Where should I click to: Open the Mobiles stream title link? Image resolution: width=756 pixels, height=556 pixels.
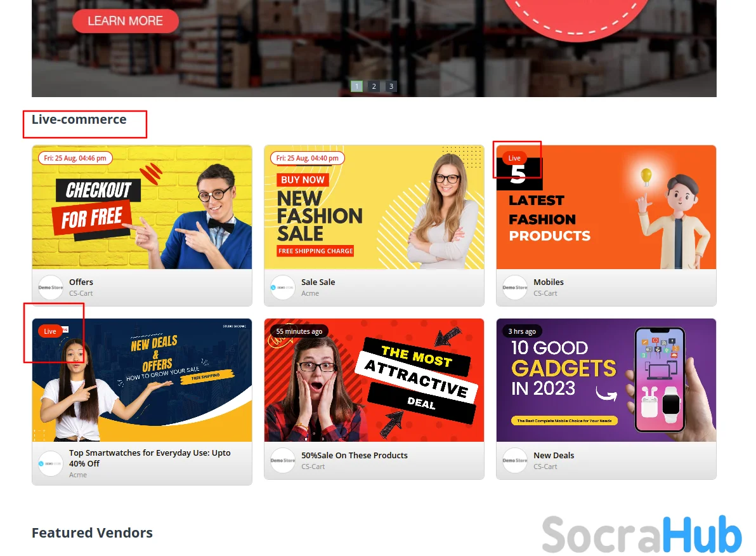549,282
